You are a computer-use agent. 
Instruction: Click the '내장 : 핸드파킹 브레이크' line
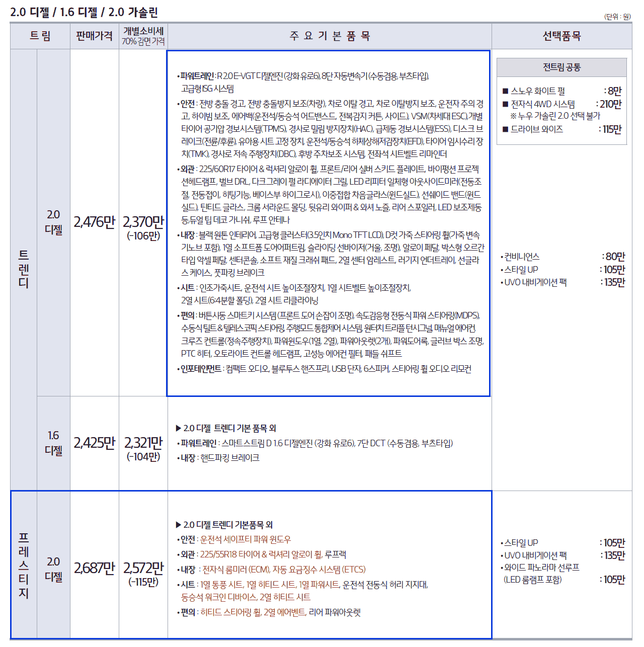pyautogui.click(x=219, y=458)
